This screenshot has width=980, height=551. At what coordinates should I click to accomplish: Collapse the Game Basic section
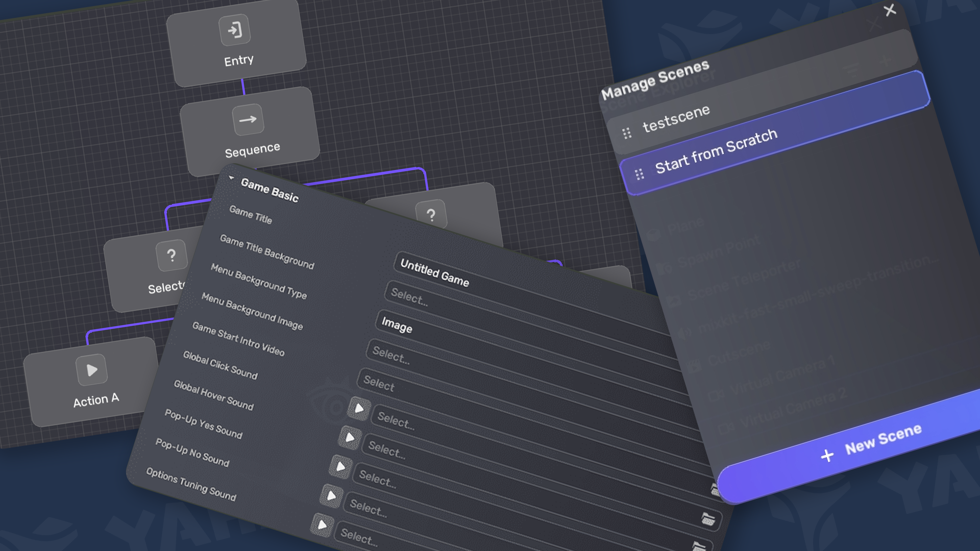pyautogui.click(x=232, y=178)
